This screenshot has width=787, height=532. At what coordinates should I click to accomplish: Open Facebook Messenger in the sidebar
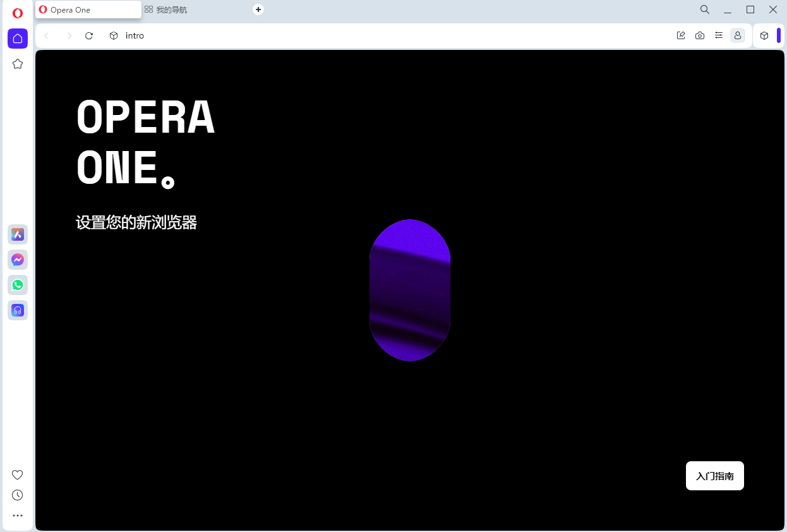pos(18,260)
